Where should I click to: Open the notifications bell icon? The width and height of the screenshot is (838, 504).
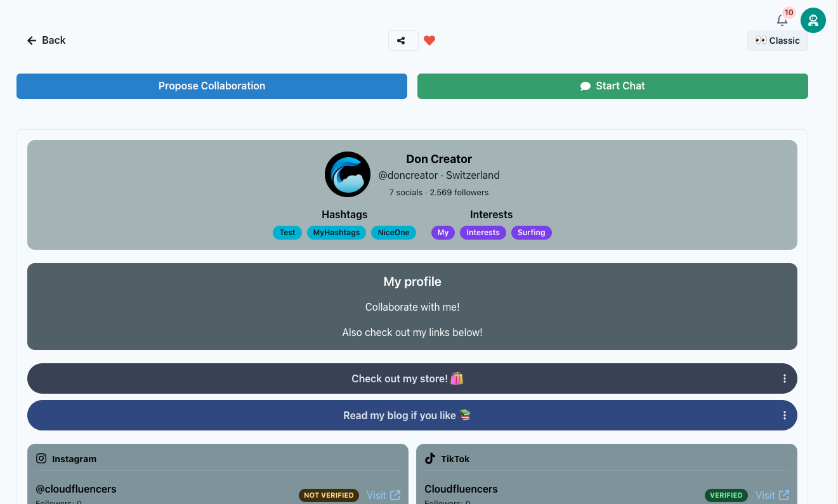tap(782, 20)
